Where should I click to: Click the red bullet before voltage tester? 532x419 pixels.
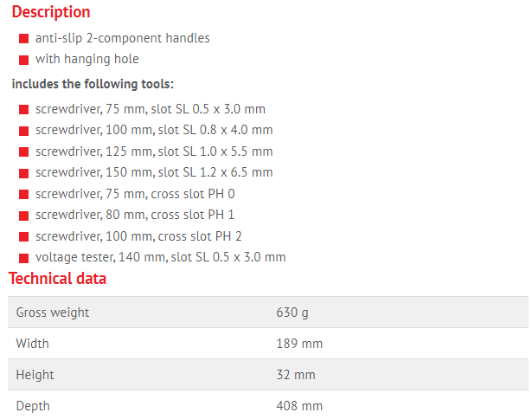coord(23,258)
